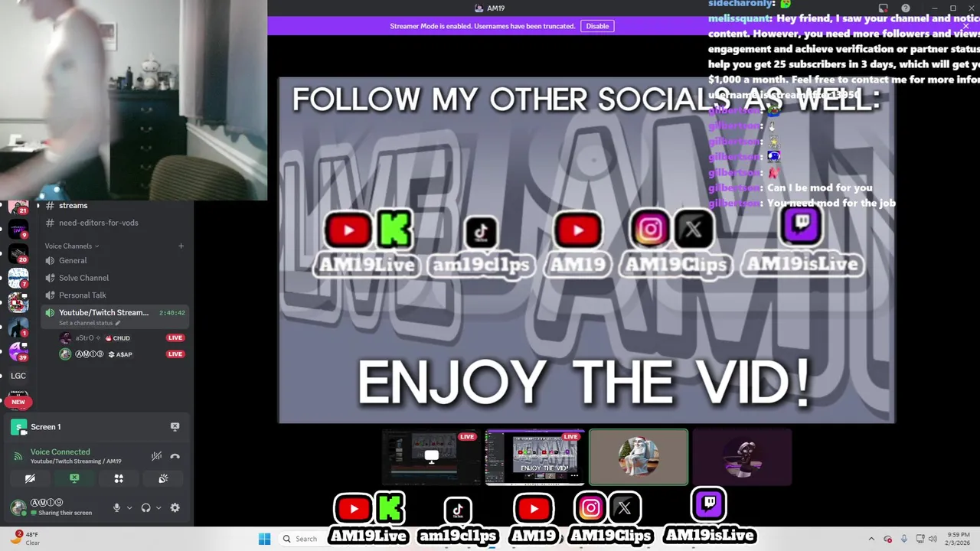Join the Solve Channel voice channel

pyautogui.click(x=115, y=278)
